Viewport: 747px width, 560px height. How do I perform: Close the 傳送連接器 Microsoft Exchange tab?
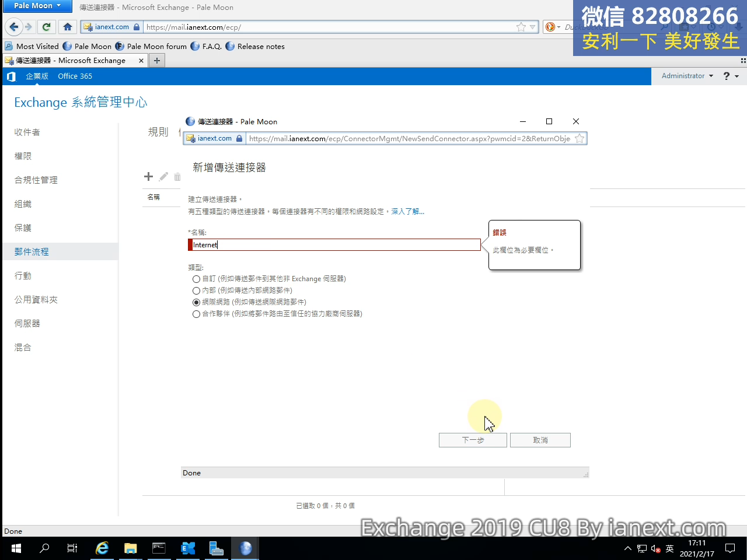141,61
